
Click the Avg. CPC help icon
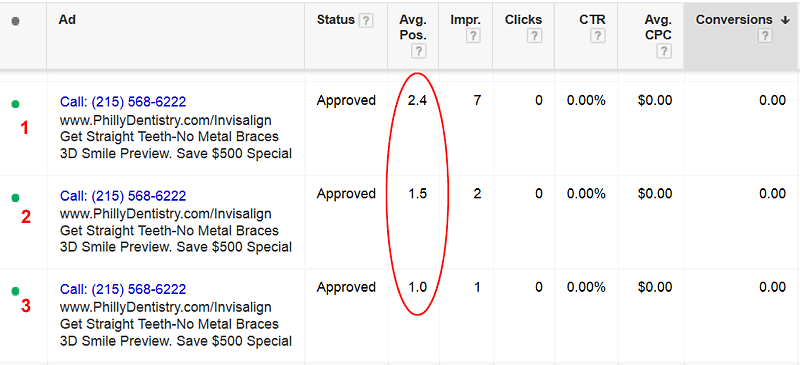(x=663, y=51)
